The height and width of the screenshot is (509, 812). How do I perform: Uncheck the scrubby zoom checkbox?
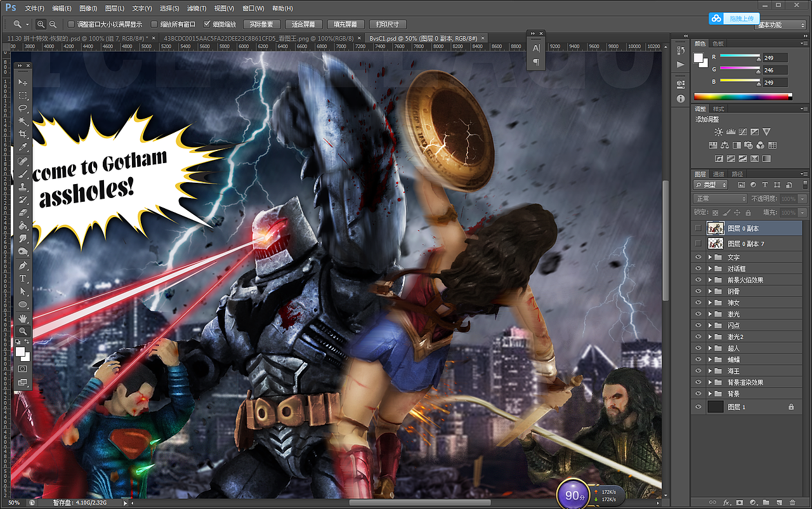coord(207,24)
